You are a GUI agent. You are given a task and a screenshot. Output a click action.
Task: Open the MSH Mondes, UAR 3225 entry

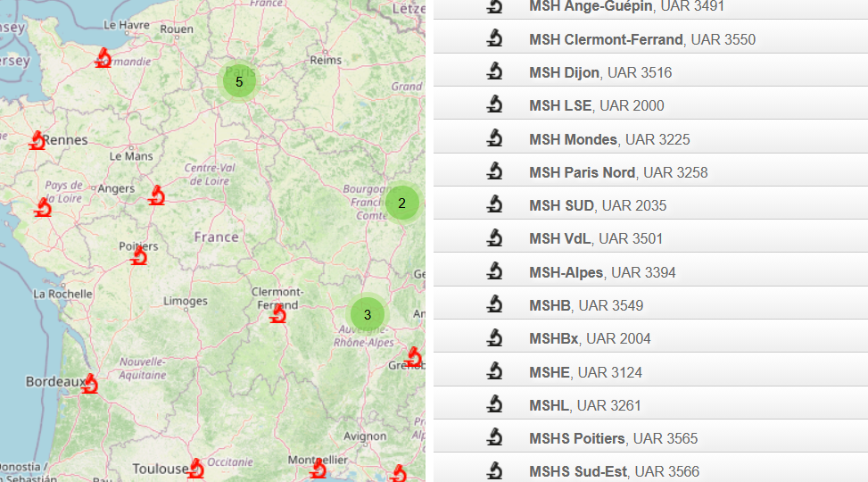pos(650,137)
